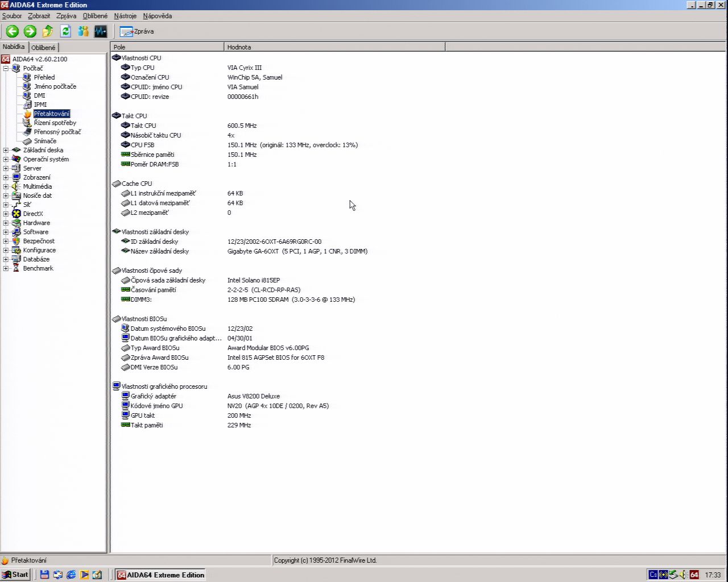Select the CPU FSB row

click(x=278, y=145)
